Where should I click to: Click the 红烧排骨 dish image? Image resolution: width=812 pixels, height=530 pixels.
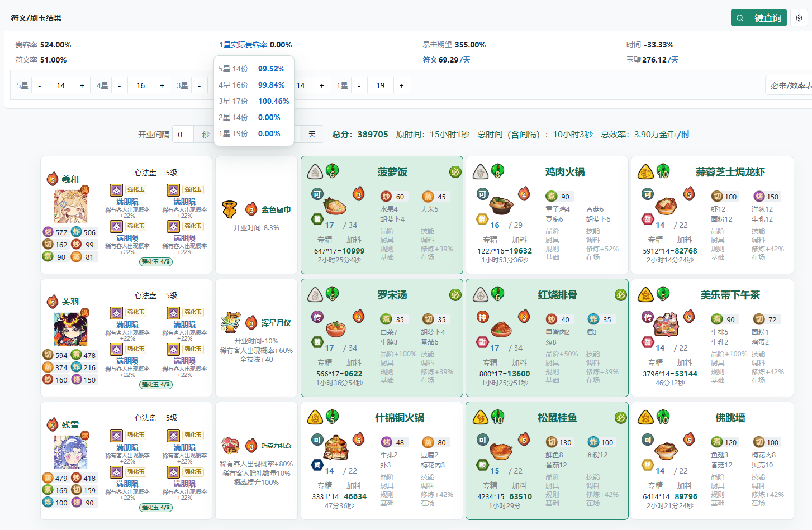click(501, 328)
